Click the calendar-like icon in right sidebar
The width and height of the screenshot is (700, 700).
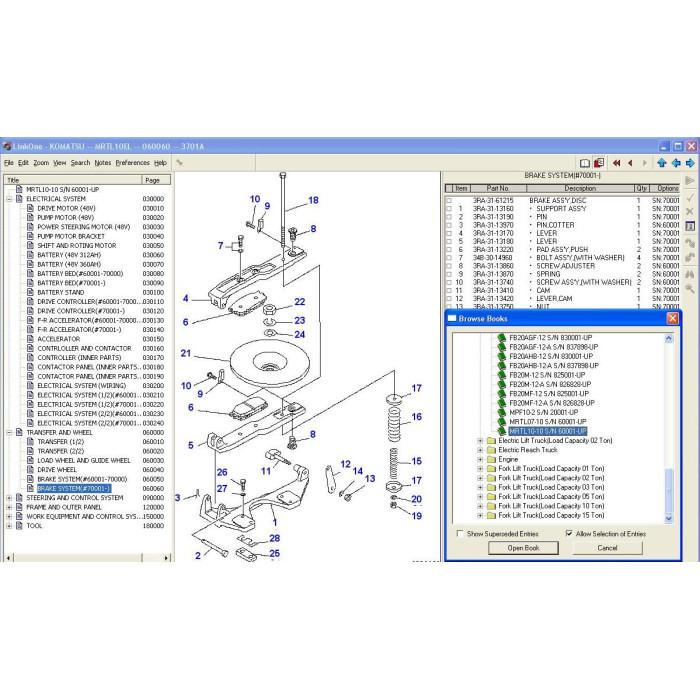tap(690, 226)
